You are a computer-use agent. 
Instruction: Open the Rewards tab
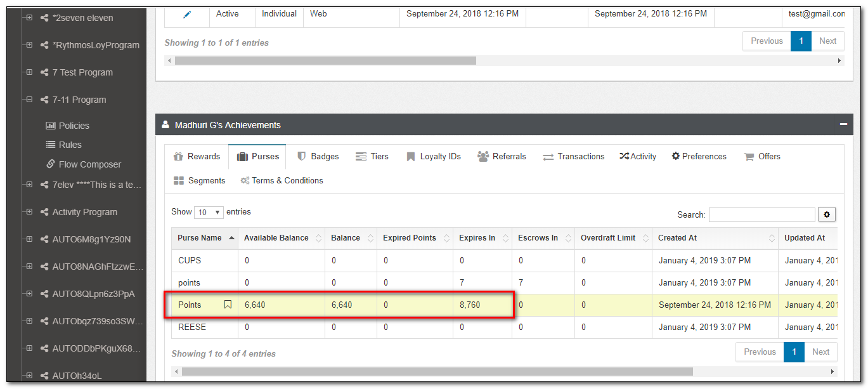(197, 157)
